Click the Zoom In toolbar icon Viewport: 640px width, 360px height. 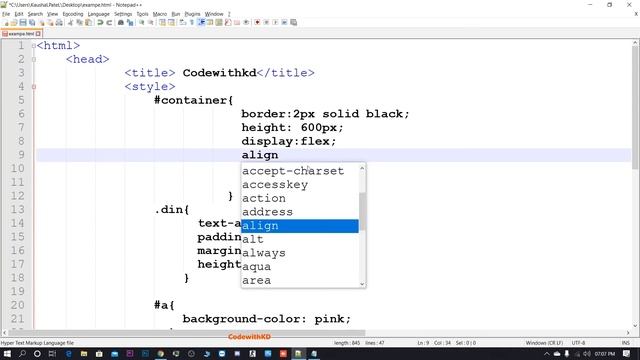point(142,22)
